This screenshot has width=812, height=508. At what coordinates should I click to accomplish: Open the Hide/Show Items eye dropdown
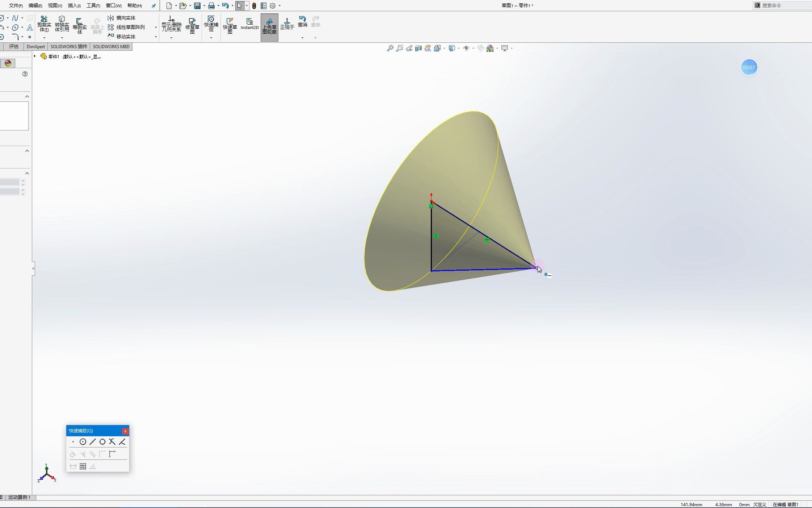[473, 48]
